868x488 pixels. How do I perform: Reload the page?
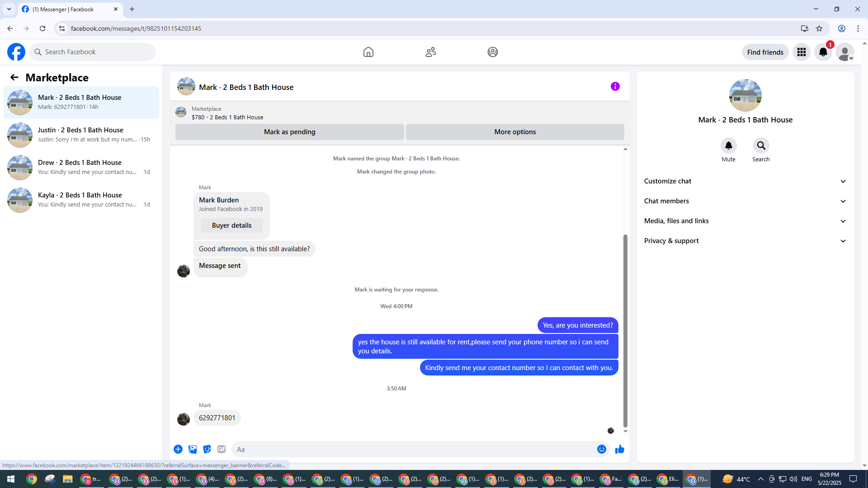(x=42, y=28)
